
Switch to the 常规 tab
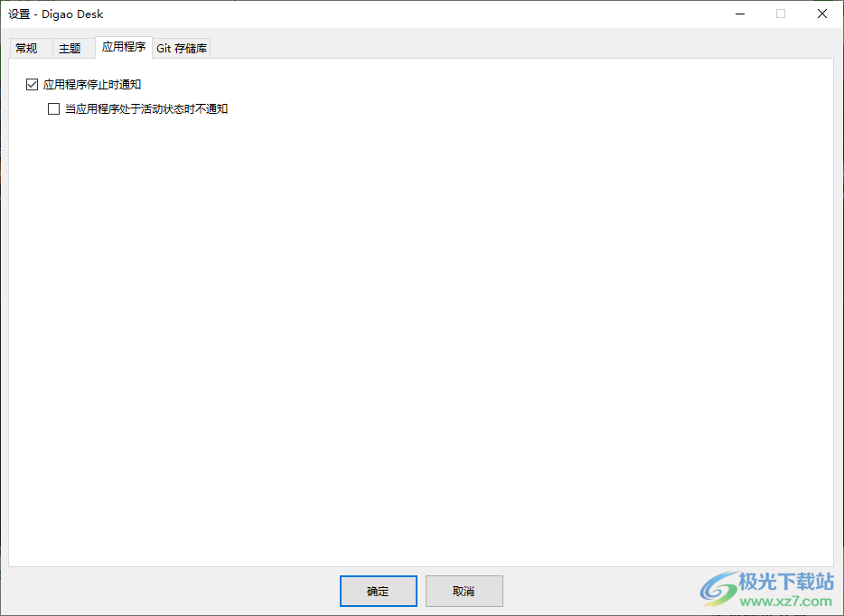pyautogui.click(x=26, y=49)
